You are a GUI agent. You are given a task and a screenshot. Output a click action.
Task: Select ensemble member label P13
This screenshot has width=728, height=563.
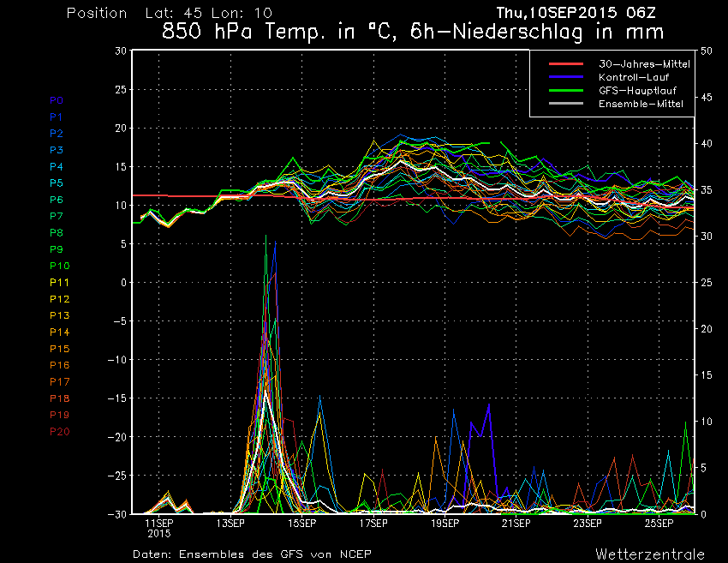tap(59, 315)
